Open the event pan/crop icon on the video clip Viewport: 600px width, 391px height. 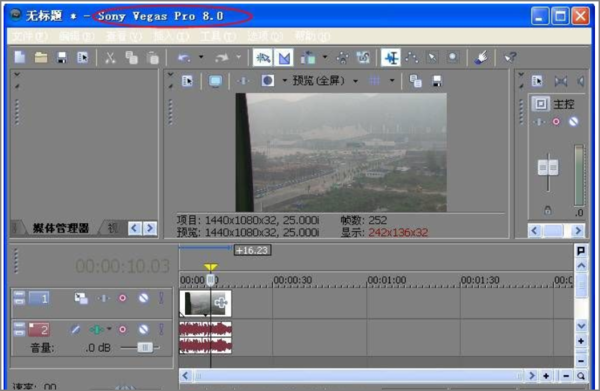tap(221, 303)
